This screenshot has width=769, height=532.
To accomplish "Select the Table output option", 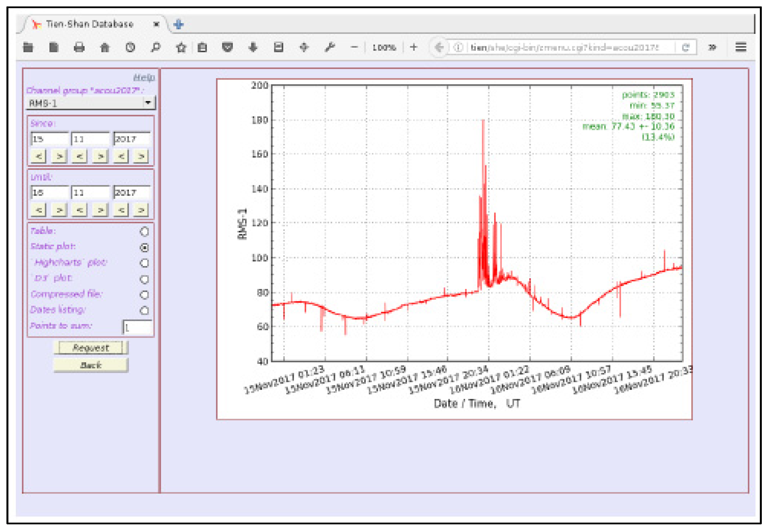I will 144,231.
